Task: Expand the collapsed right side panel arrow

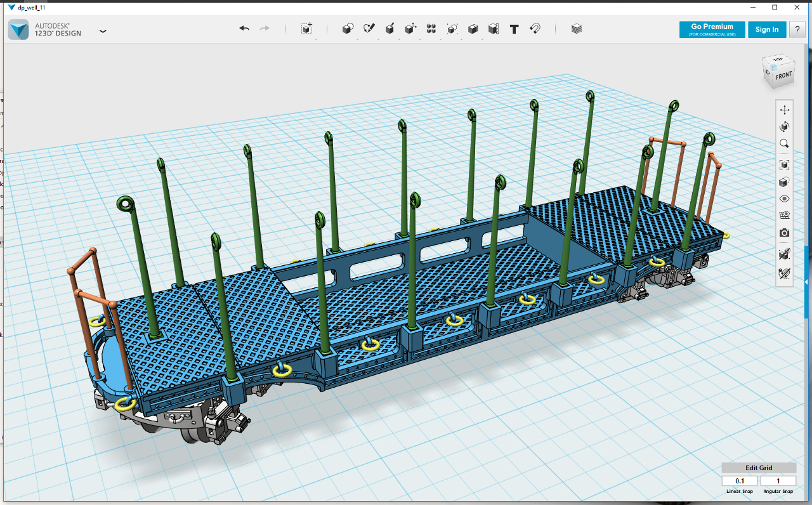Action: [807, 281]
